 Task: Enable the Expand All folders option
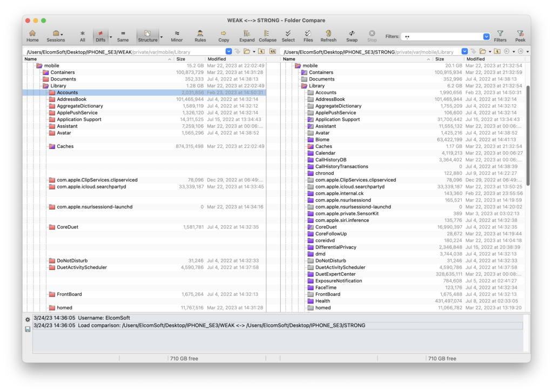[x=247, y=35]
